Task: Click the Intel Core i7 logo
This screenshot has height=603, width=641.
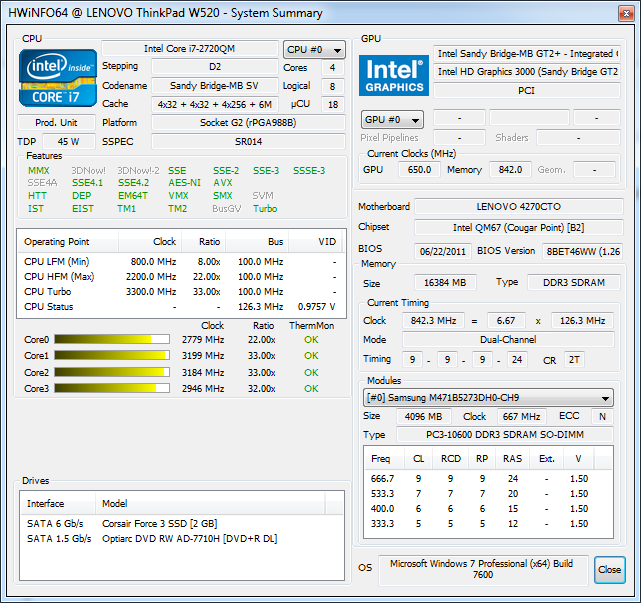Action: point(58,78)
